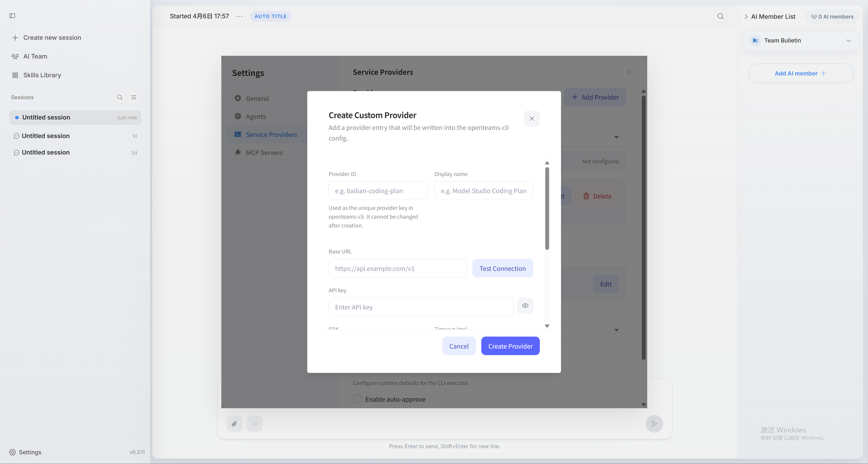Screen dimensions: 868x464
Task: Open the Untitled session from 1d ago
Action: pyautogui.click(x=75, y=136)
